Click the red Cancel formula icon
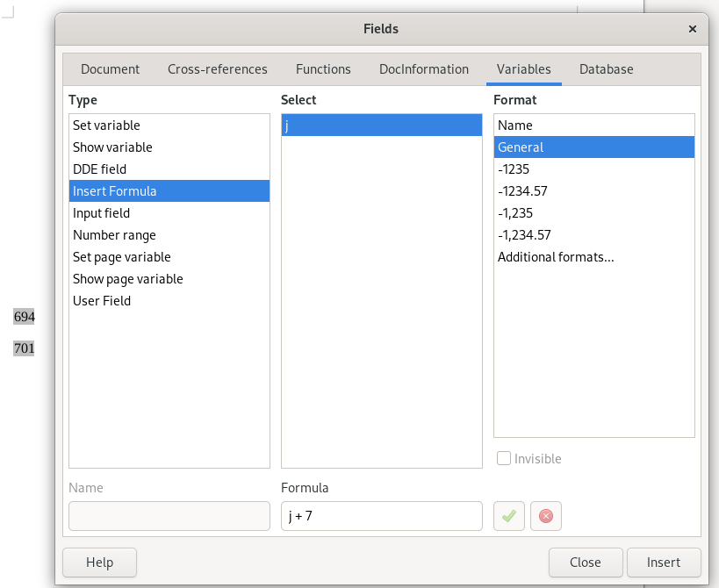The image size is (719, 588). coord(545,516)
